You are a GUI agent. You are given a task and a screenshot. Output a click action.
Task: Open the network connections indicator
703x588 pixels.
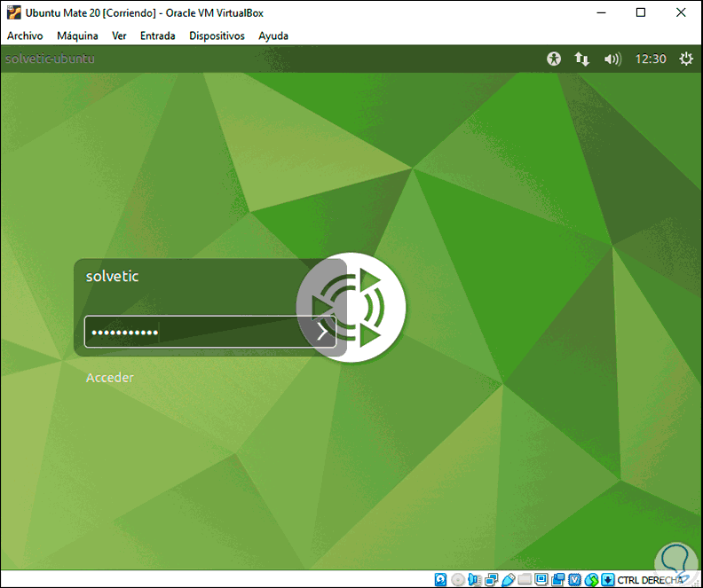(x=582, y=59)
